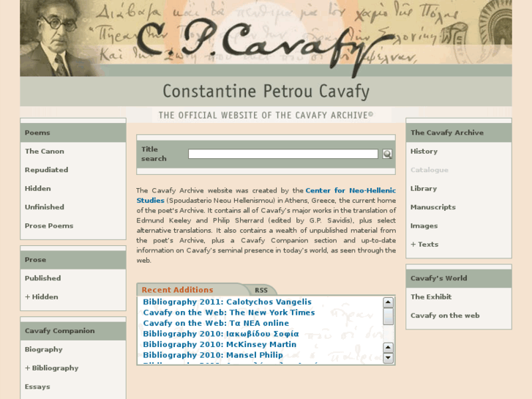Image resolution: width=532 pixels, height=399 pixels.
Task: Click the greyed Catalogue link
Action: point(430,170)
